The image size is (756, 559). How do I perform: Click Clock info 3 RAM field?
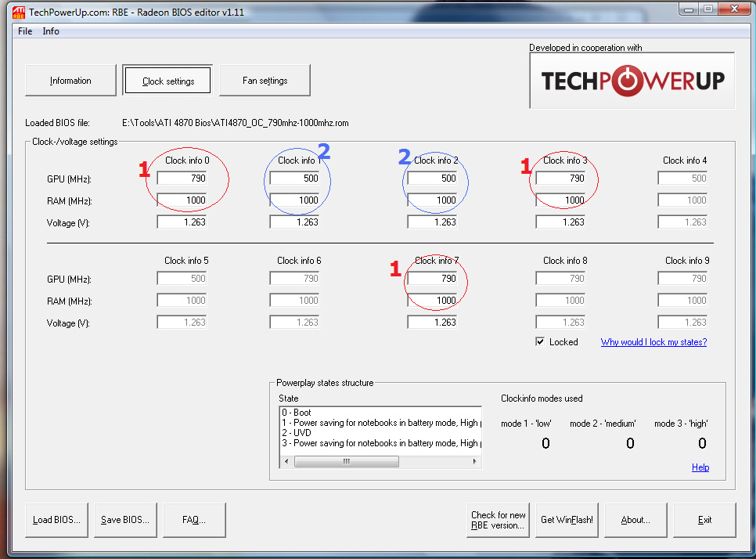coord(560,200)
